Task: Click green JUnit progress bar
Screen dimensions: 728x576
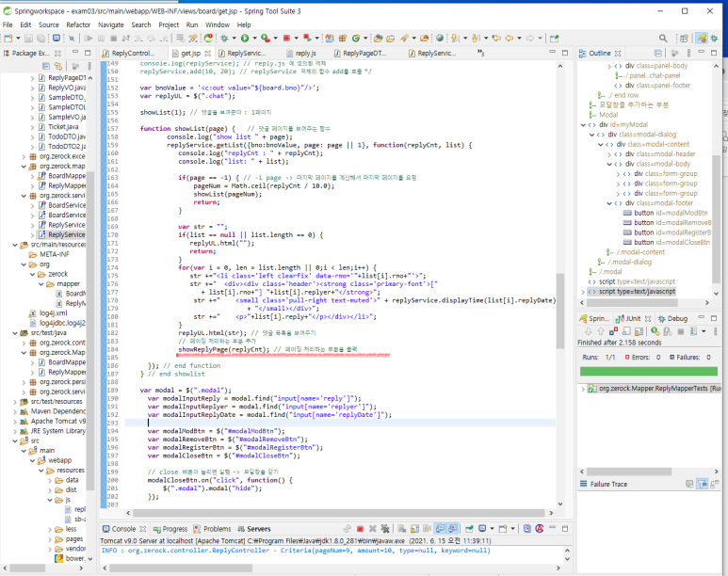Action: pos(649,372)
